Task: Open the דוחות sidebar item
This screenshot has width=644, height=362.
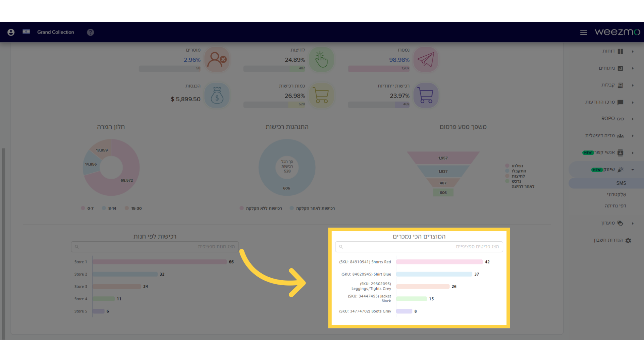Action: 608,51
